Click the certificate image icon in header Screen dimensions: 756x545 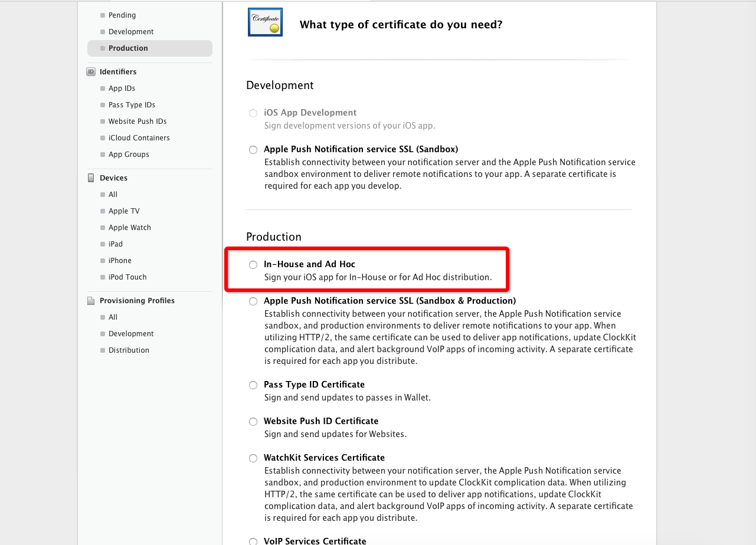click(x=265, y=22)
